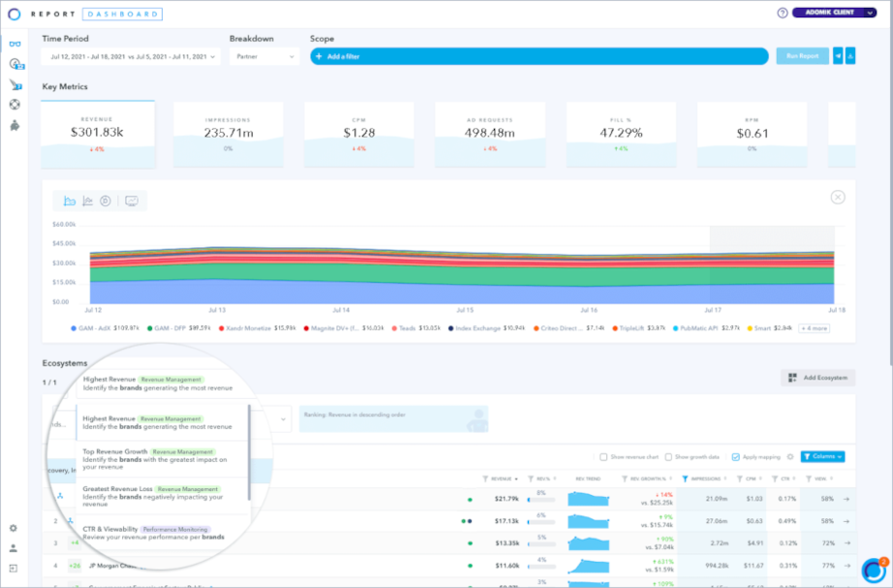Select the Revenue key metric card

click(98, 135)
